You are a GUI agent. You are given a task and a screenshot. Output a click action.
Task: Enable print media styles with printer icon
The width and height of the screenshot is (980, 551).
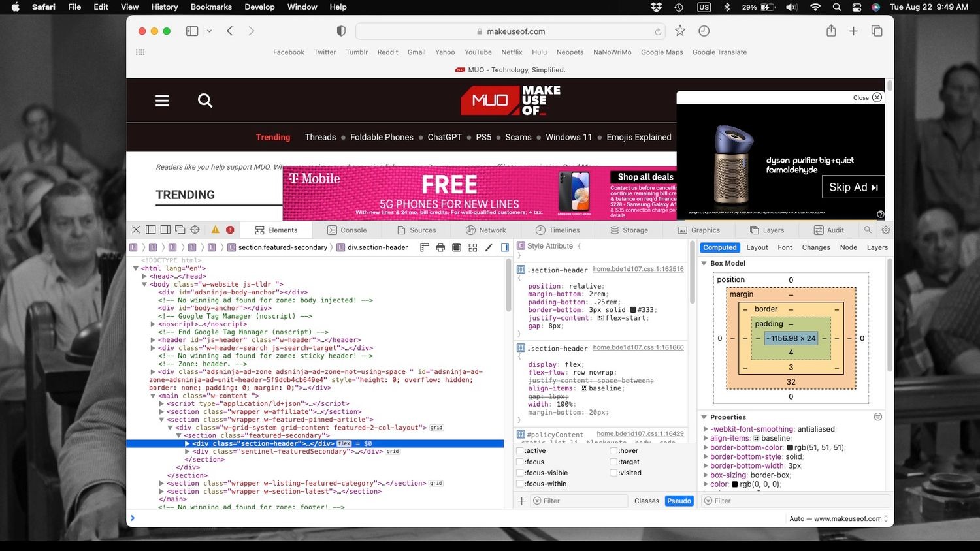440,247
